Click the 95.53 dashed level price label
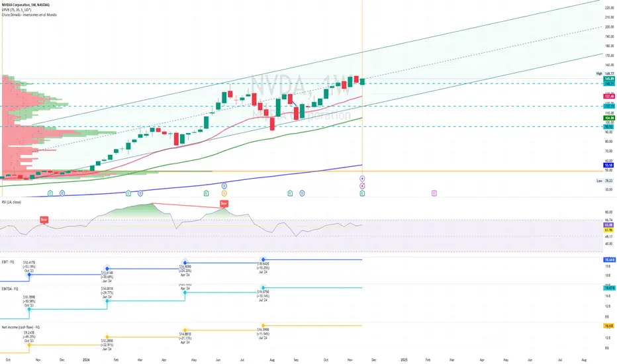The height and width of the screenshot is (364, 617). pyautogui.click(x=609, y=126)
